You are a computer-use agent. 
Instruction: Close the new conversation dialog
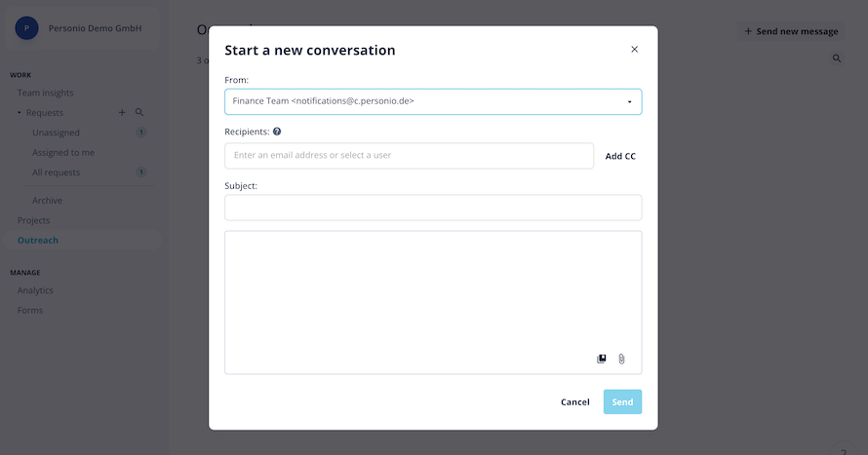(634, 50)
